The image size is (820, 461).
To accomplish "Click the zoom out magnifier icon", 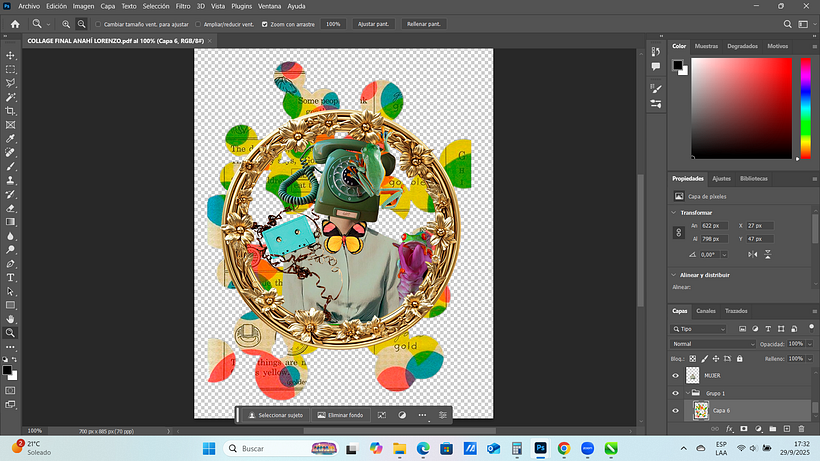I will tap(81, 23).
